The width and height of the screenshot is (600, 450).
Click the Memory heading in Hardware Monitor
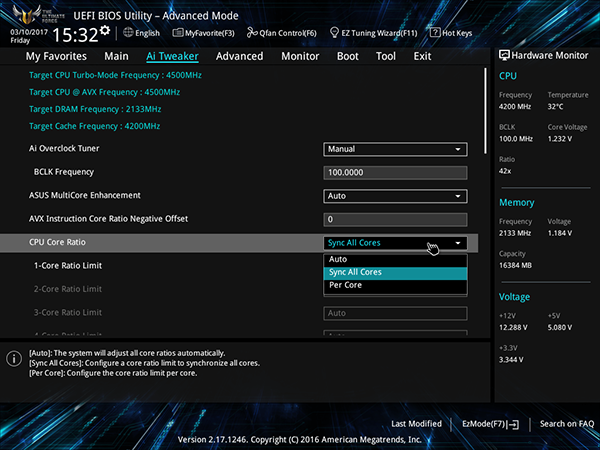click(517, 203)
